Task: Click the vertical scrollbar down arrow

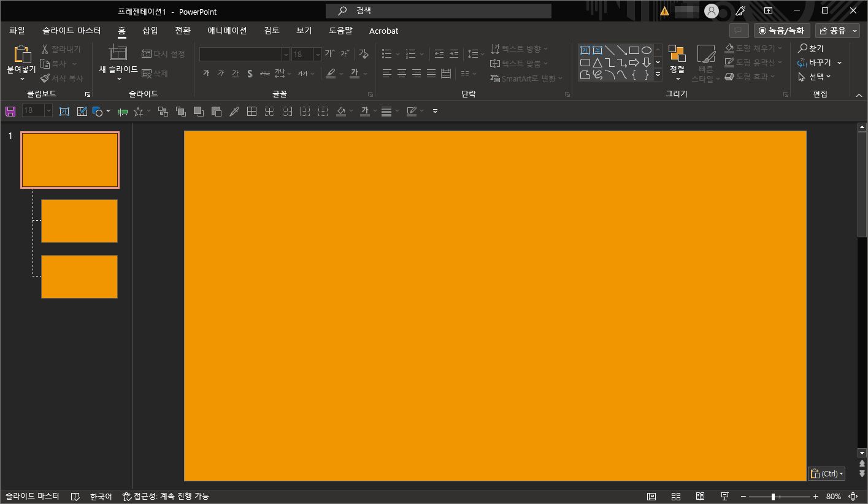Action: (862, 453)
